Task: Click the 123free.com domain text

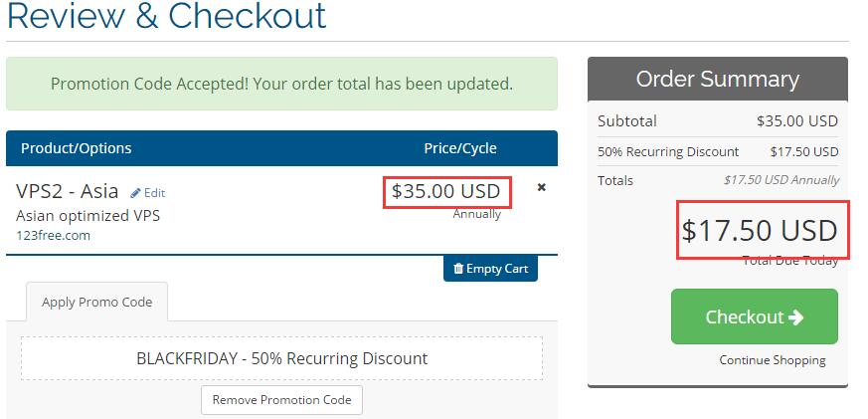Action: click(x=54, y=235)
